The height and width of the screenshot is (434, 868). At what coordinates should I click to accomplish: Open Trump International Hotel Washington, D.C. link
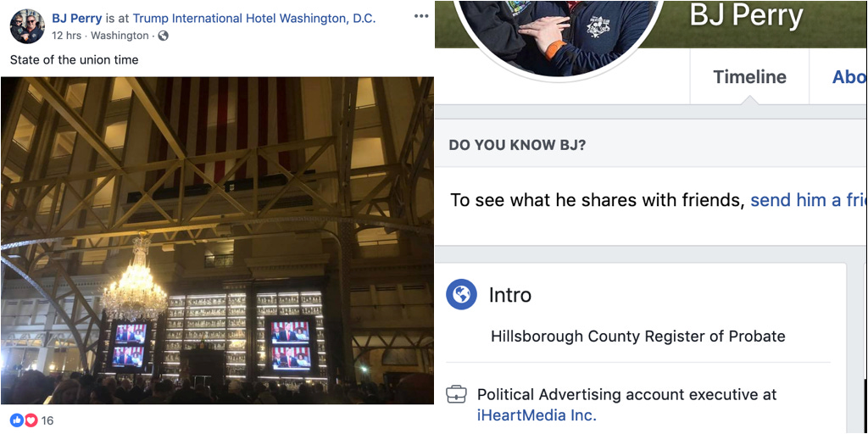(x=254, y=18)
